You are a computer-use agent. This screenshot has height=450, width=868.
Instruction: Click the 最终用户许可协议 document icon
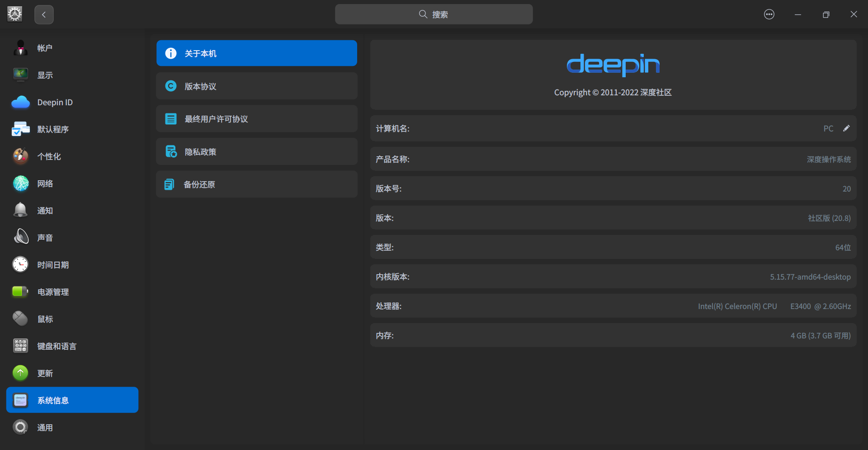click(171, 119)
